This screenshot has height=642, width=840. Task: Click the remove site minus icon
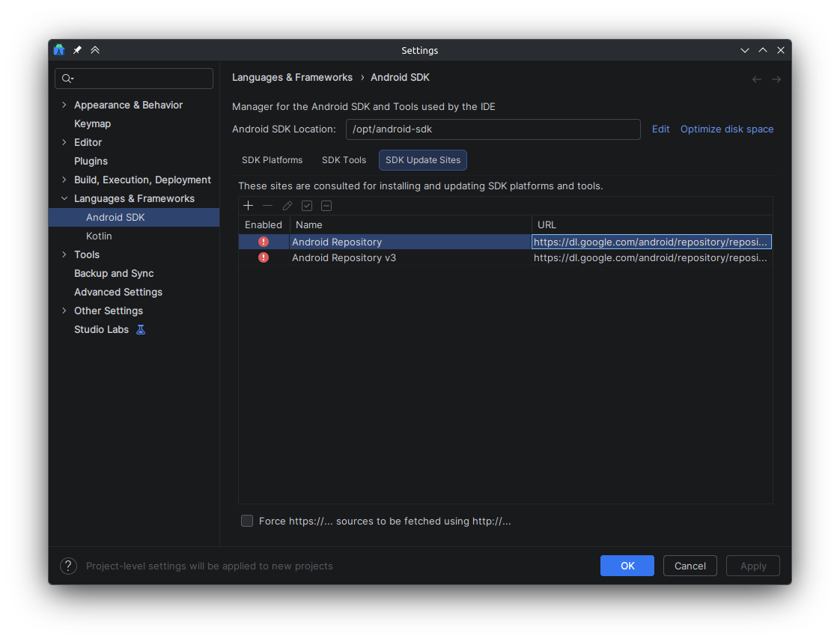tap(267, 206)
